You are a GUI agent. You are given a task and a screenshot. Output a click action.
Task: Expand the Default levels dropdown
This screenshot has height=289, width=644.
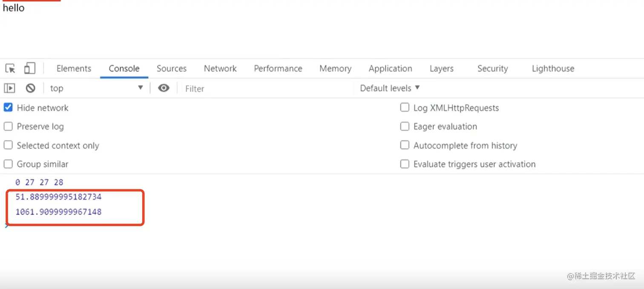tap(390, 88)
